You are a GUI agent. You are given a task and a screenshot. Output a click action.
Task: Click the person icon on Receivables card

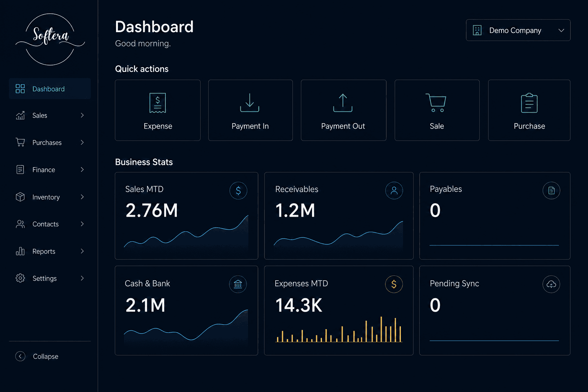(394, 191)
